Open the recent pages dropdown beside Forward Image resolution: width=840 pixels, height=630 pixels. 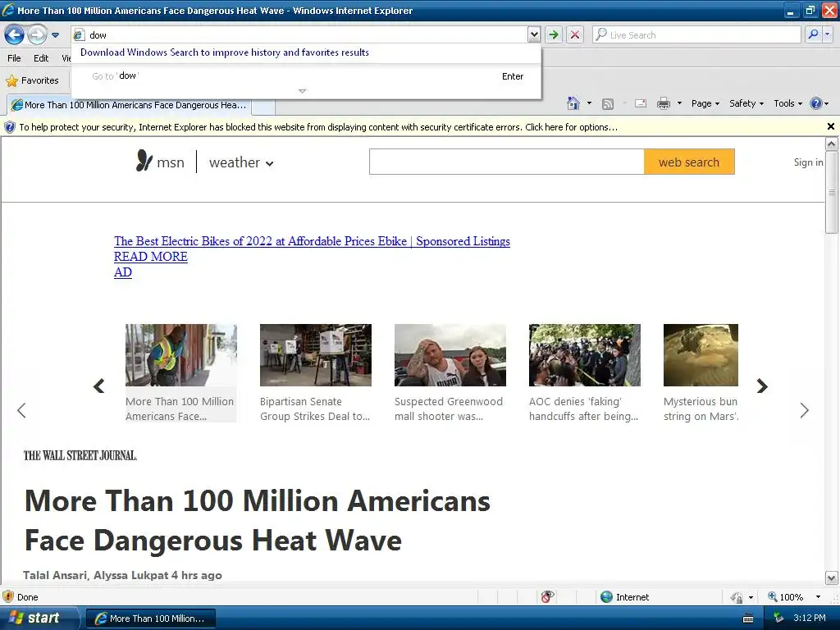(55, 35)
